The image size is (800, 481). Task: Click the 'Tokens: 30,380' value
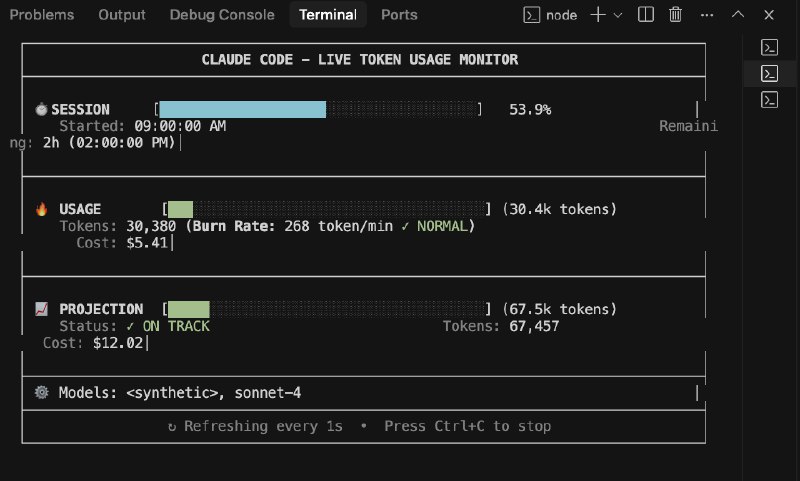118,226
